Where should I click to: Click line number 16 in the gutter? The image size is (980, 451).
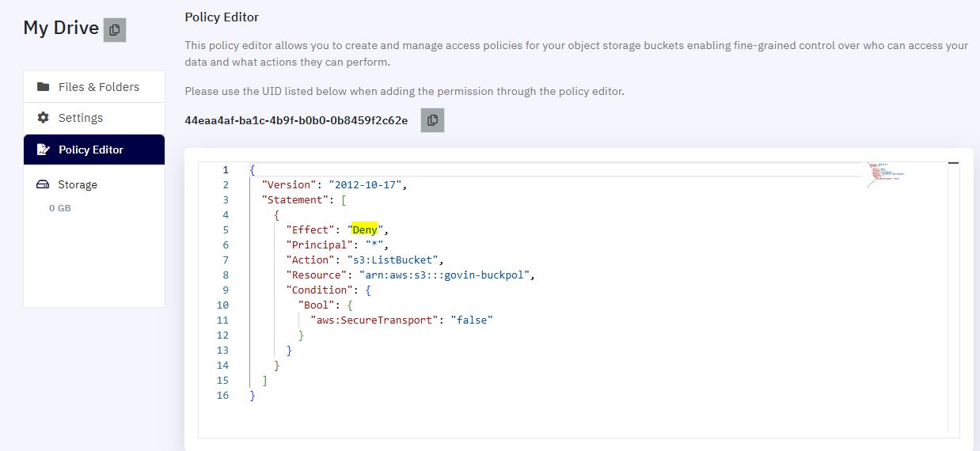[222, 396]
